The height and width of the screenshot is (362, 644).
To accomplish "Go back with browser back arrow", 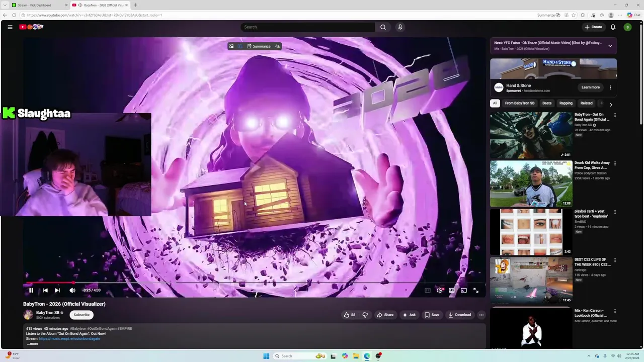I will (5, 15).
